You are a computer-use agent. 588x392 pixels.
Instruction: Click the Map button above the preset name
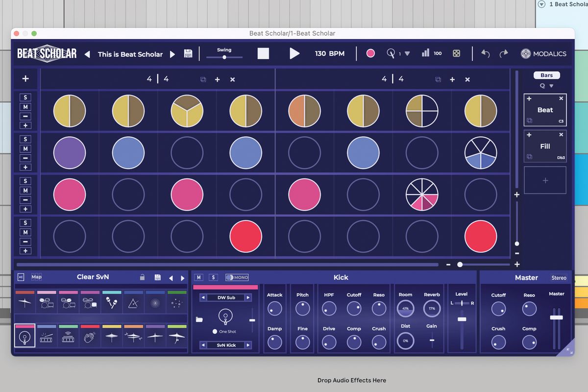click(37, 277)
